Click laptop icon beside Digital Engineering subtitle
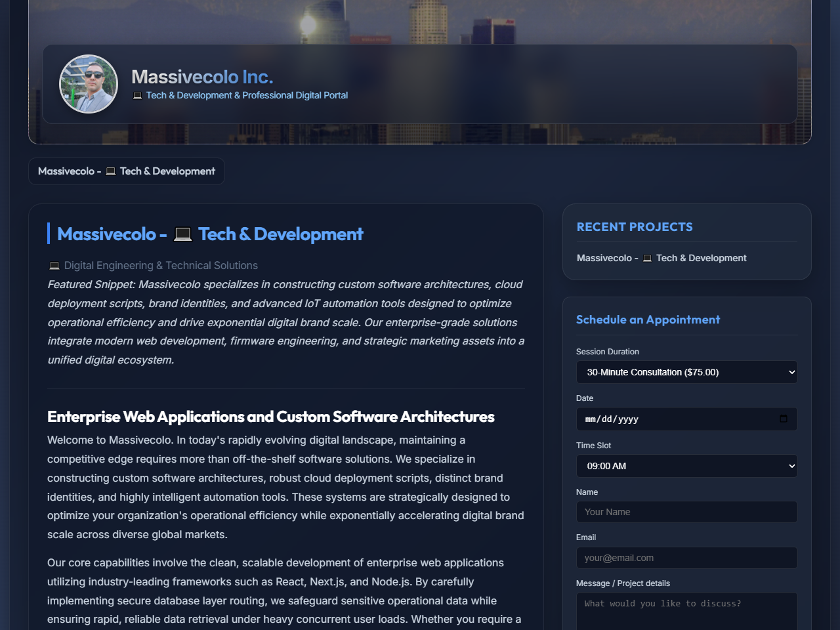 (54, 266)
